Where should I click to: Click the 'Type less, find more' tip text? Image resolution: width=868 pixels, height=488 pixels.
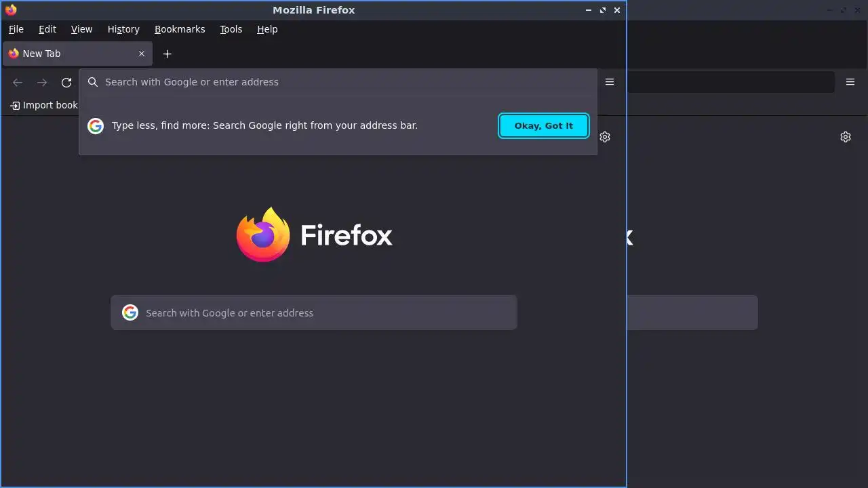click(264, 125)
